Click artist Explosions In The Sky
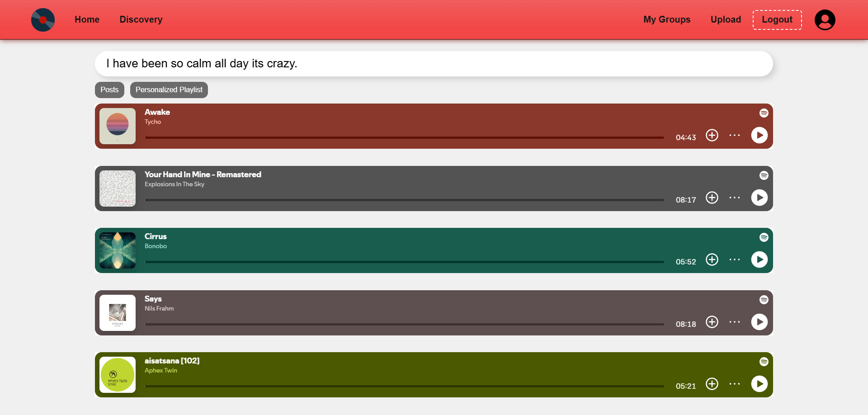The height and width of the screenshot is (415, 868). tap(175, 184)
